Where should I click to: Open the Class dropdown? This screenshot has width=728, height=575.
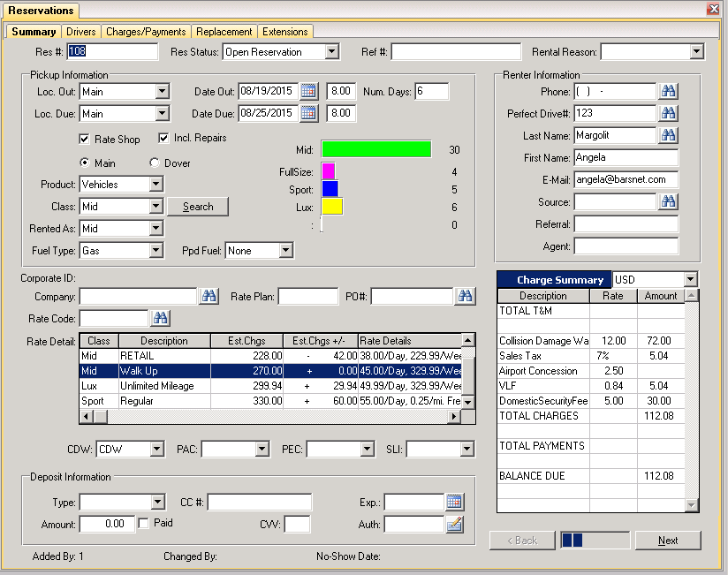coord(156,206)
